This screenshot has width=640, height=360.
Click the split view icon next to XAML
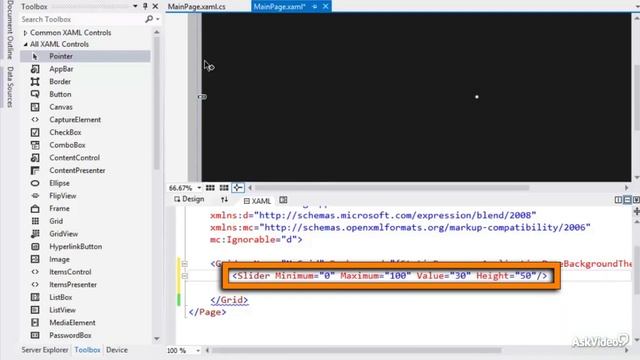[283, 200]
